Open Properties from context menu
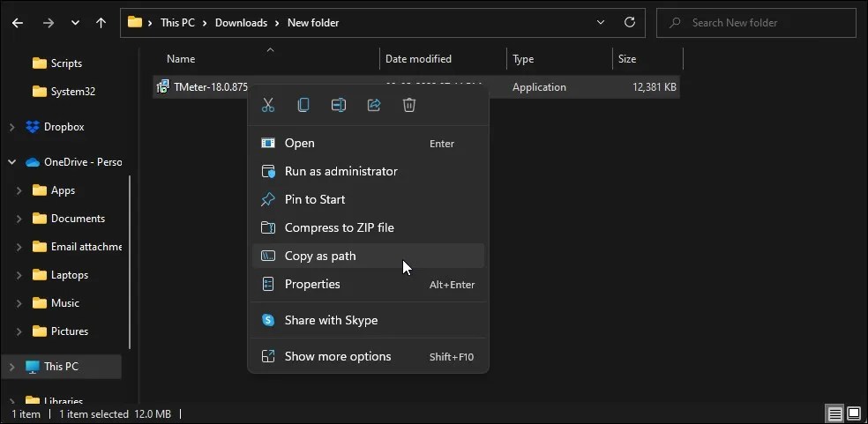This screenshot has height=424, width=868. click(x=368, y=285)
